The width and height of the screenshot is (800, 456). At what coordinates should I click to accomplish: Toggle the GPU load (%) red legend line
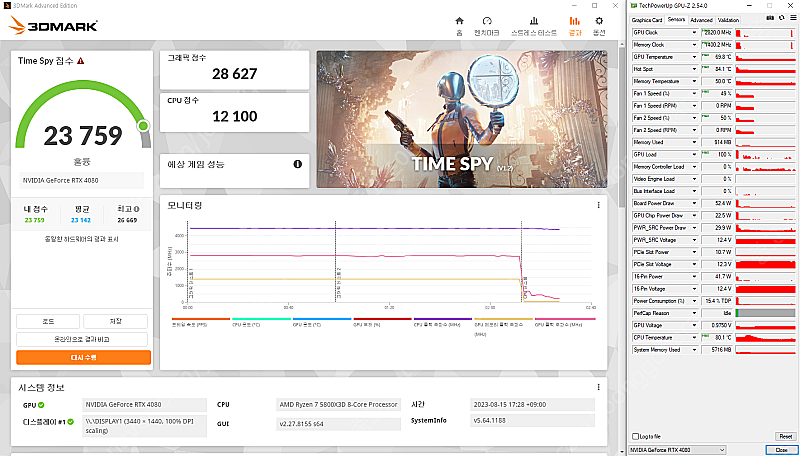point(382,319)
